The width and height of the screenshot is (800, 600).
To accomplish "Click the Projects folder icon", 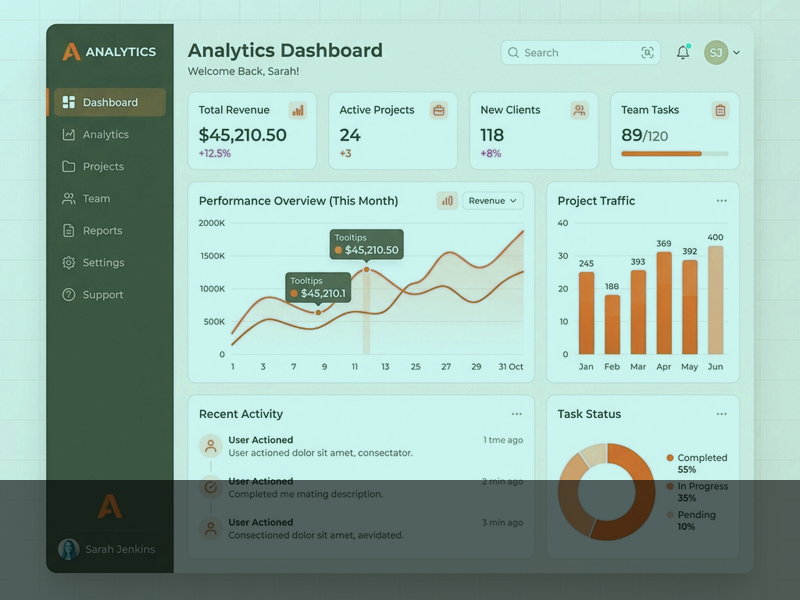I will [x=68, y=166].
